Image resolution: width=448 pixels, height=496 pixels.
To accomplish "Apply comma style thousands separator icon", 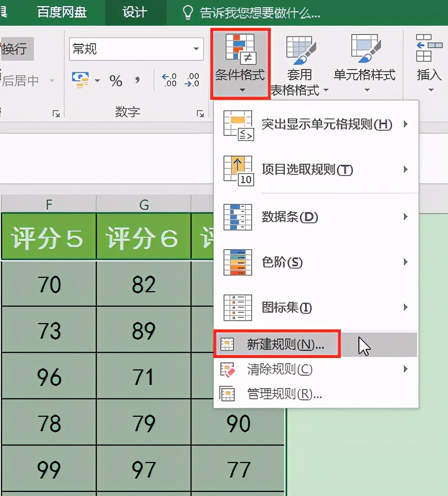I will (x=137, y=80).
